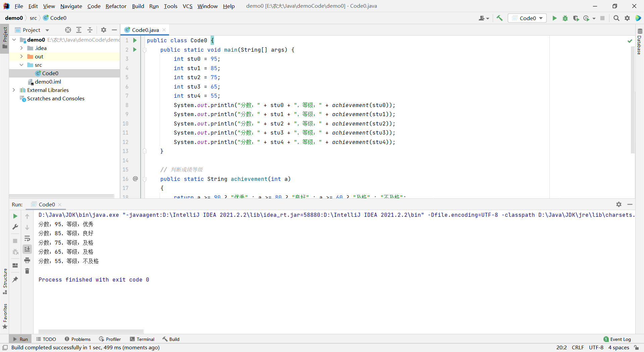Toggle scroll to end in Run console
Image resolution: width=644 pixels, height=352 pixels.
tap(27, 249)
